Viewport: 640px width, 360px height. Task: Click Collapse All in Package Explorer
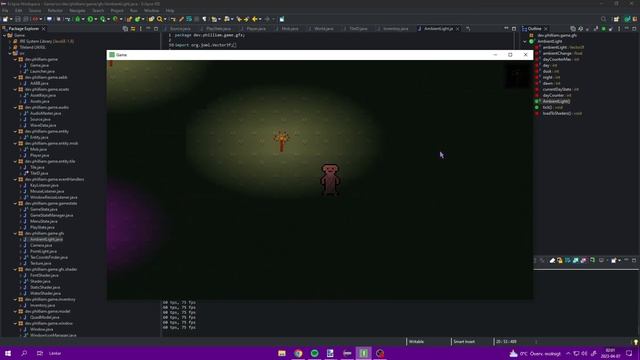[x=125, y=29]
